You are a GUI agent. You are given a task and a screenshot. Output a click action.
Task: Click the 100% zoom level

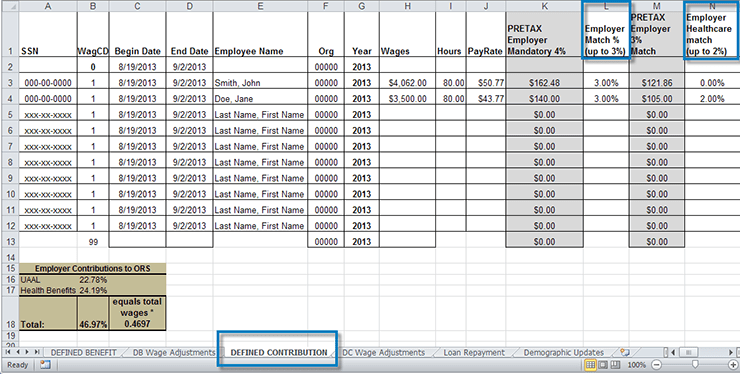637,365
